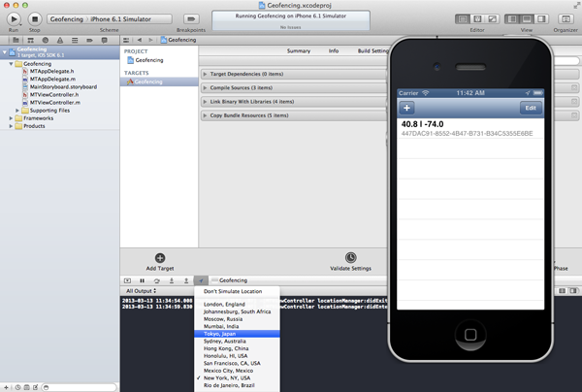
Task: Show the Search navigator
Action: [46, 40]
